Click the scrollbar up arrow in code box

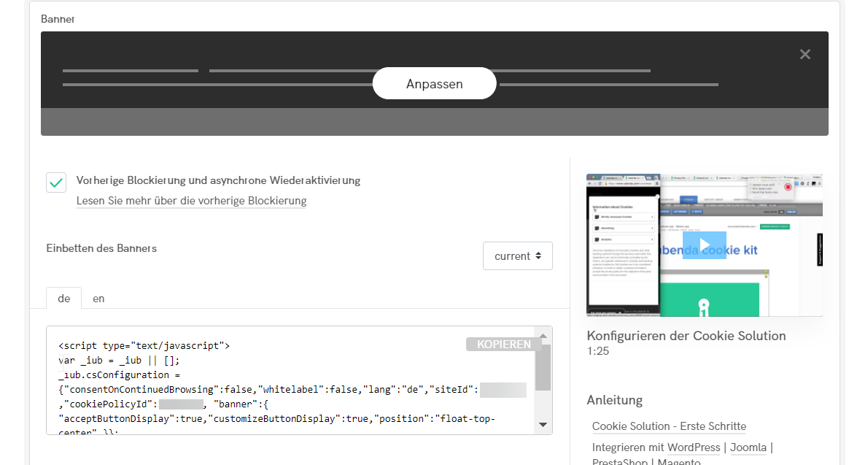(x=543, y=335)
